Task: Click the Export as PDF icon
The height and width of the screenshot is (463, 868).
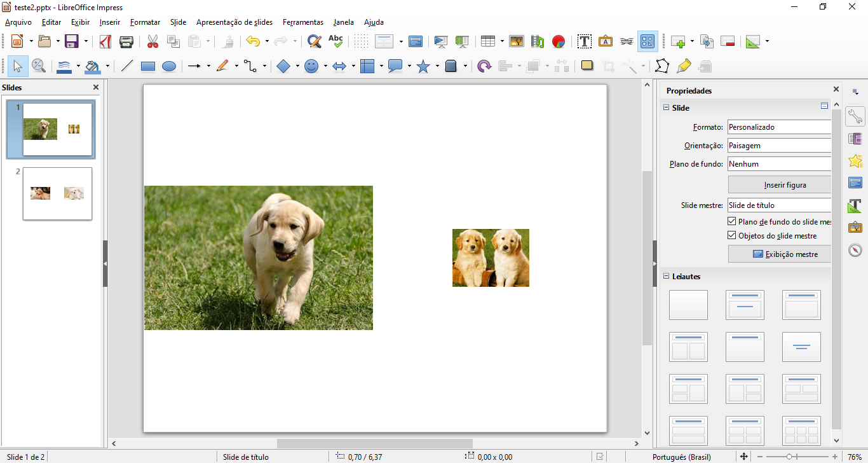Action: coord(105,42)
